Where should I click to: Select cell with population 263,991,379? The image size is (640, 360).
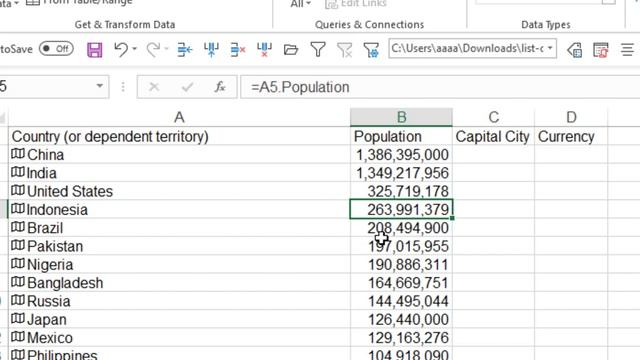pos(401,209)
